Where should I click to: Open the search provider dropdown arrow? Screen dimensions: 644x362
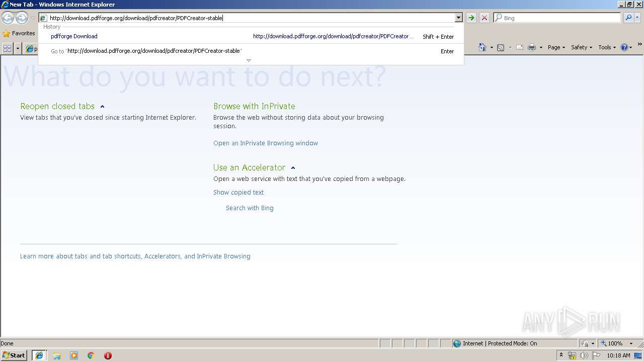coord(637,18)
